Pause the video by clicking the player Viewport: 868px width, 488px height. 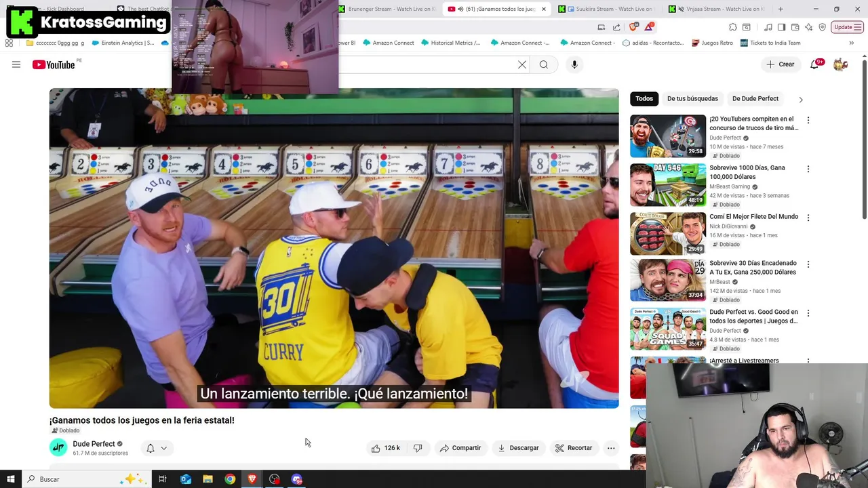click(334, 248)
